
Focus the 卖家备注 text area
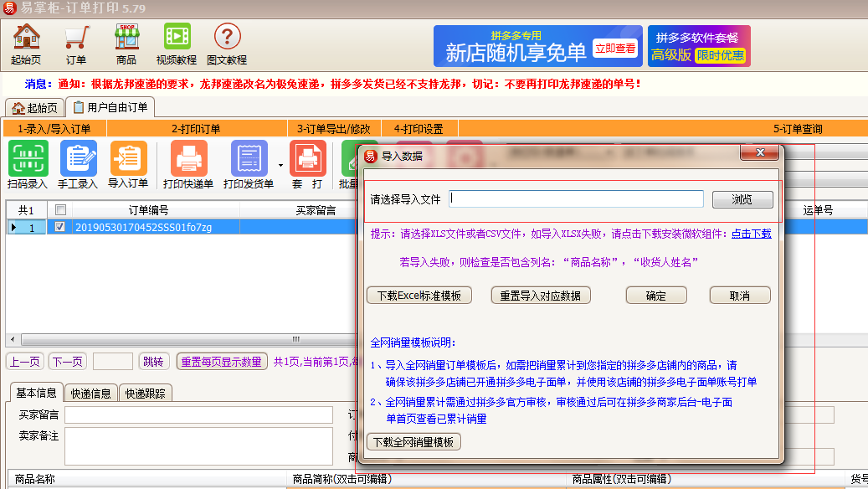tap(198, 445)
